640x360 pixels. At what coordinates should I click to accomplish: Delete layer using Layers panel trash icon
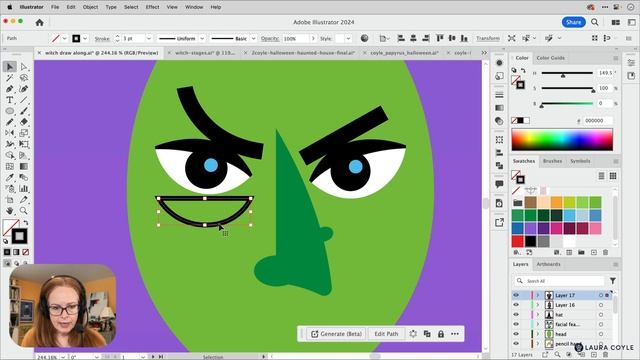tap(606, 355)
